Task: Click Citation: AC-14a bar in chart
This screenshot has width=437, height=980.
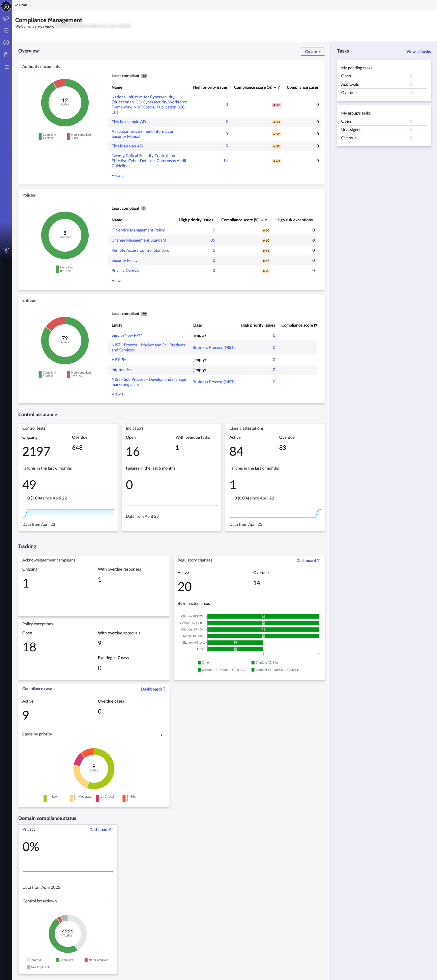Action: click(235, 643)
